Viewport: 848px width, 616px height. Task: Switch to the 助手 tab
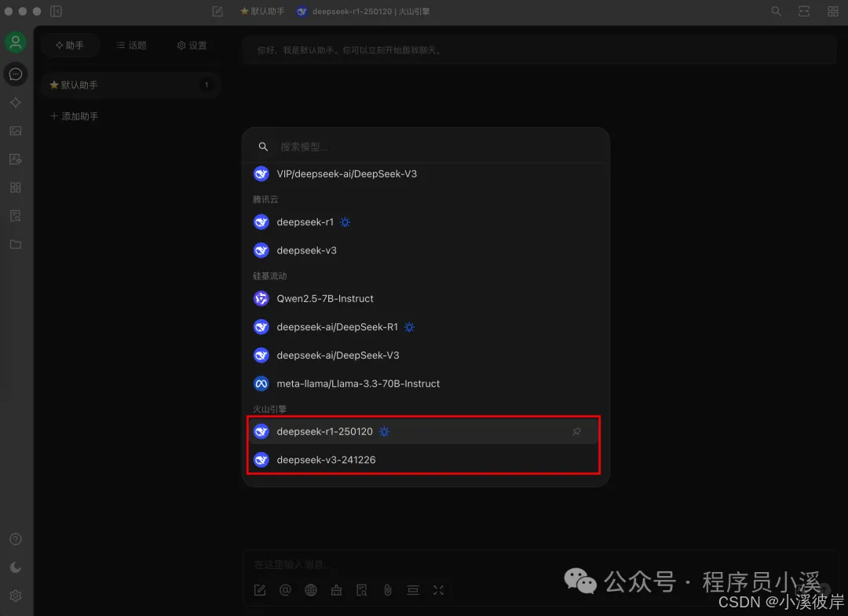coord(70,46)
